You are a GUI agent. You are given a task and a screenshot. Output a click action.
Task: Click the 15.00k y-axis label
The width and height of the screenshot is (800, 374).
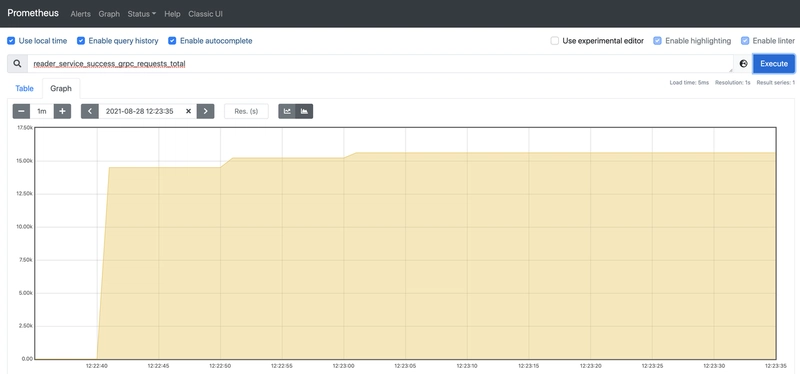(x=25, y=161)
